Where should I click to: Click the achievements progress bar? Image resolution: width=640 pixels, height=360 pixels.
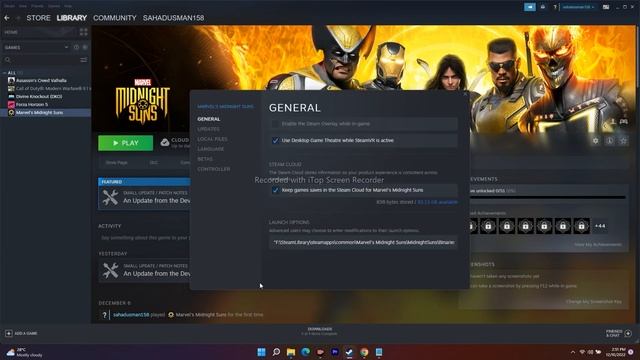(548, 198)
